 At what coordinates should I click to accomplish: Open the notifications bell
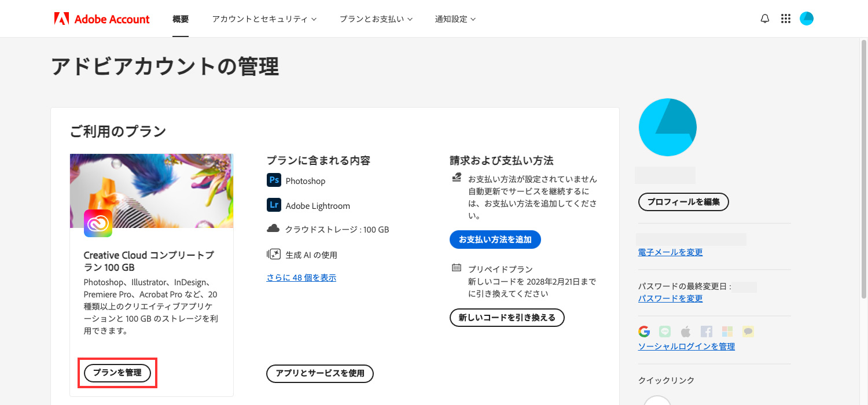(x=765, y=19)
